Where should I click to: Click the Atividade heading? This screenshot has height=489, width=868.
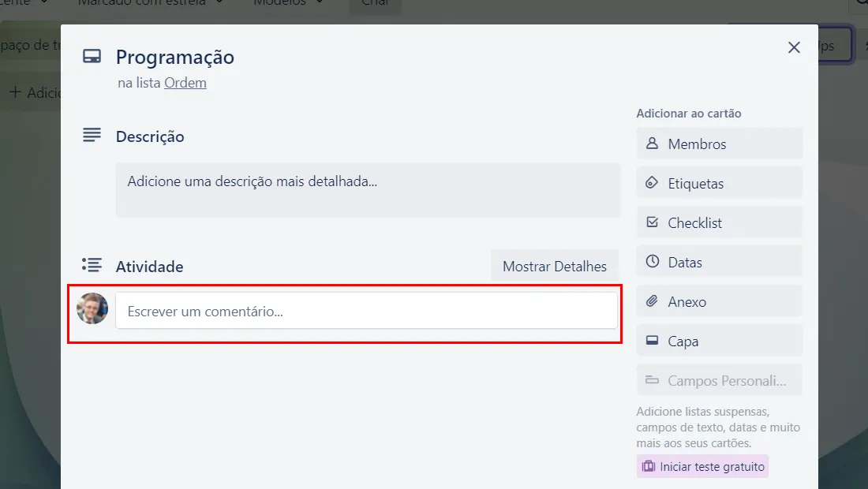tap(149, 267)
